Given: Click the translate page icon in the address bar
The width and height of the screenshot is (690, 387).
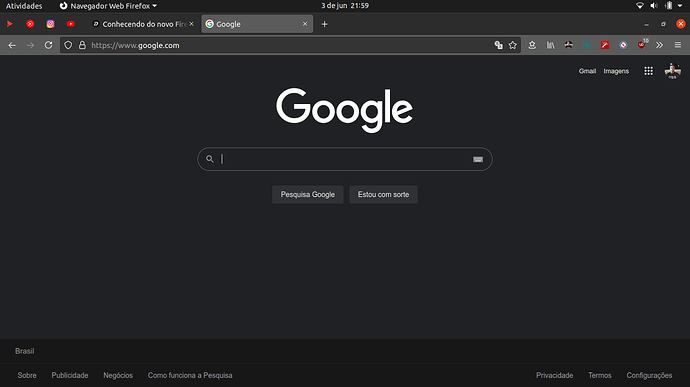Looking at the screenshot, I should [x=498, y=45].
